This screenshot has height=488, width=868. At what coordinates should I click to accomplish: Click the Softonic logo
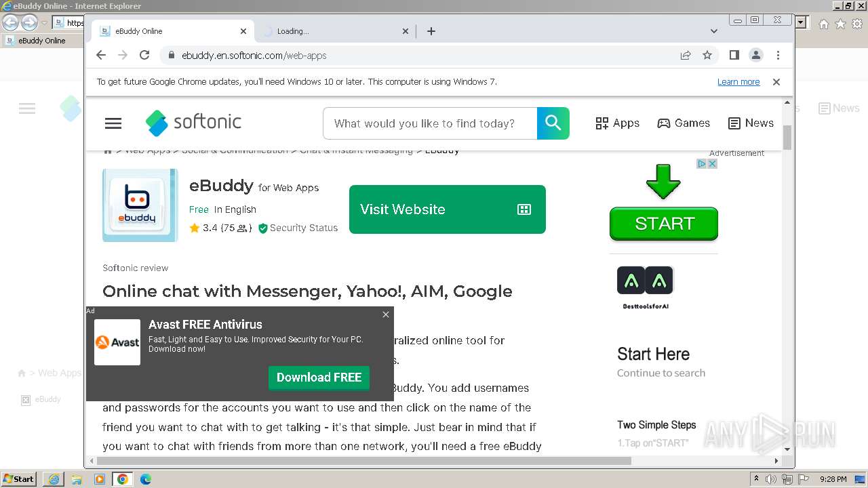(x=193, y=123)
